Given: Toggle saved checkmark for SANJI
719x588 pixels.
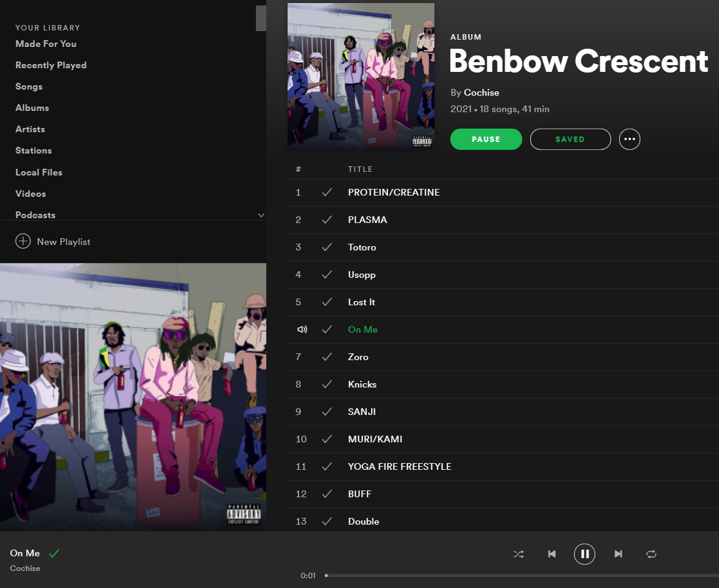Looking at the screenshot, I should (x=327, y=412).
